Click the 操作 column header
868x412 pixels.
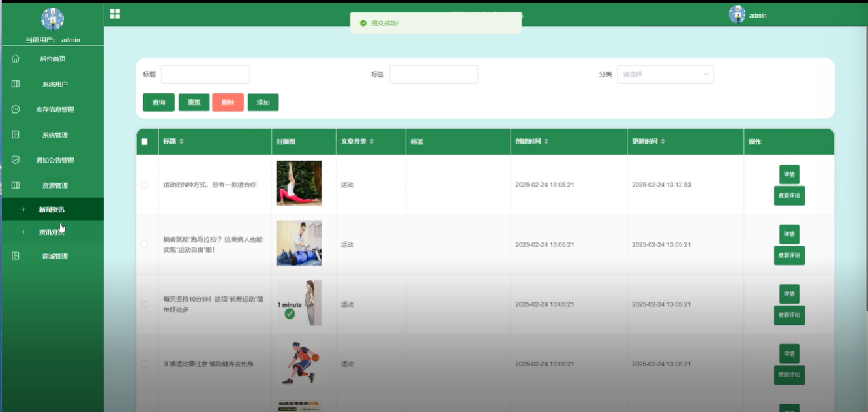755,142
